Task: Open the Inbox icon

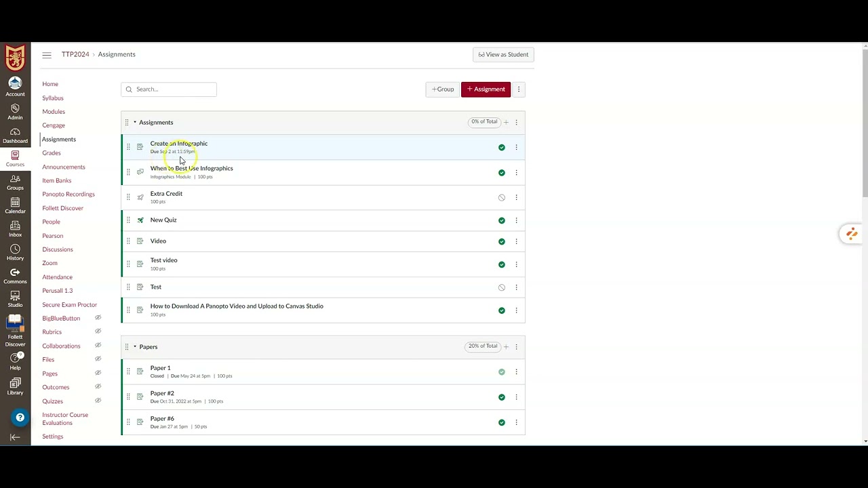Action: [15, 229]
